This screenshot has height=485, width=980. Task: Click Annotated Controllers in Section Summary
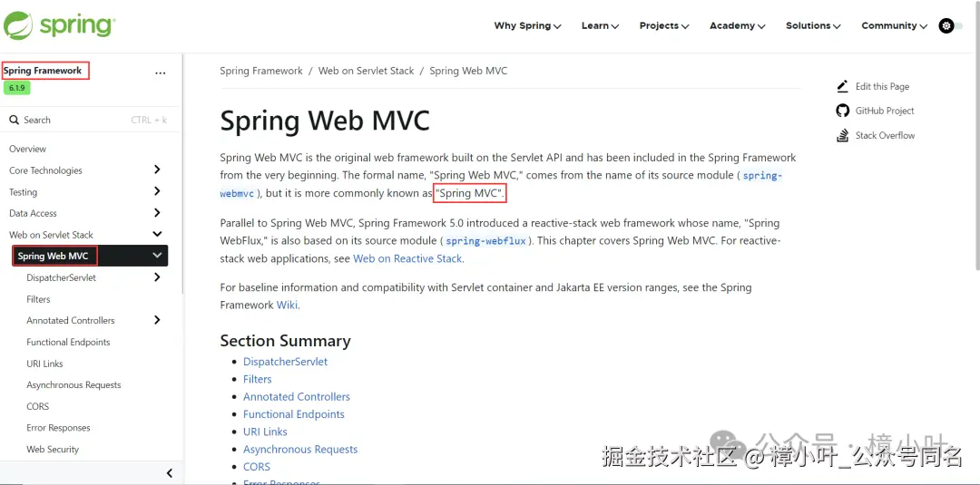pyautogui.click(x=296, y=397)
